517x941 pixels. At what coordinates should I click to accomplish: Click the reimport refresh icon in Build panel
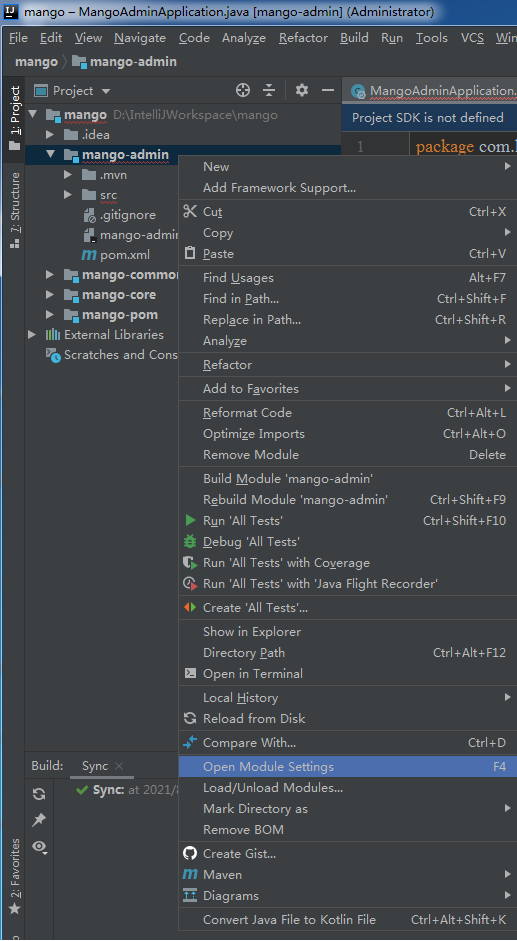click(39, 794)
